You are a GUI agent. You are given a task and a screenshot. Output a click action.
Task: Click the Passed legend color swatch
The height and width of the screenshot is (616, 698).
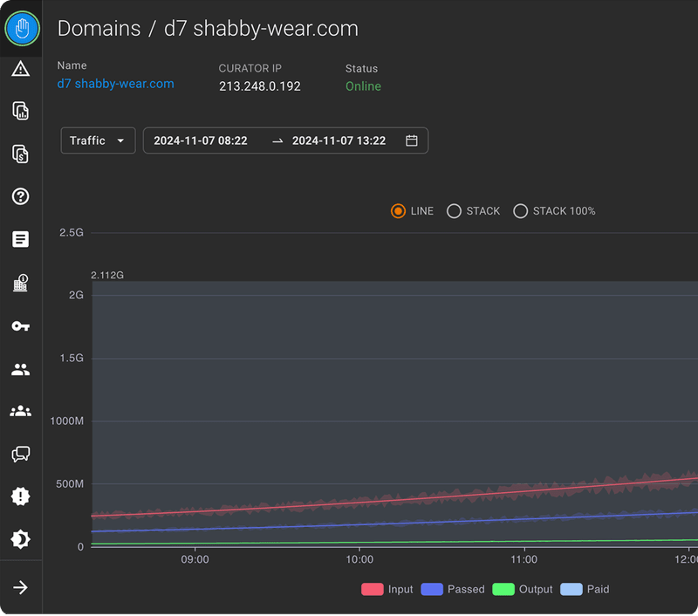(x=432, y=589)
